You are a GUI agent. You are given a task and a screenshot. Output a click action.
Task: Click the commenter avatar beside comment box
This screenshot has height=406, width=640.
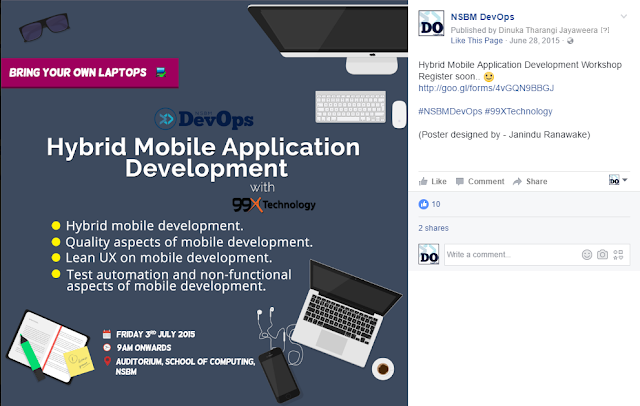429,254
